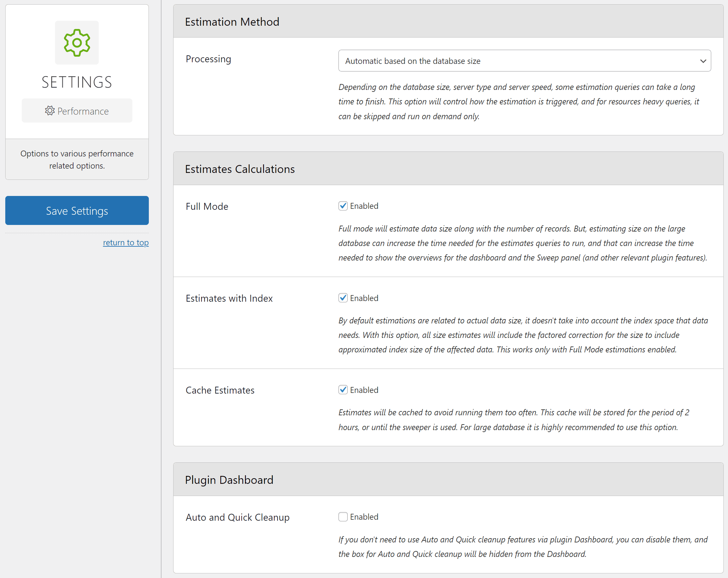Uncheck Estimates with Index option
This screenshot has width=728, height=578.
[343, 298]
